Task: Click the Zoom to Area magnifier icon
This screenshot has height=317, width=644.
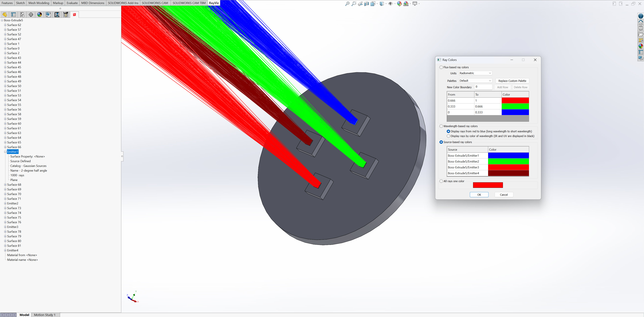Action: [x=354, y=4]
